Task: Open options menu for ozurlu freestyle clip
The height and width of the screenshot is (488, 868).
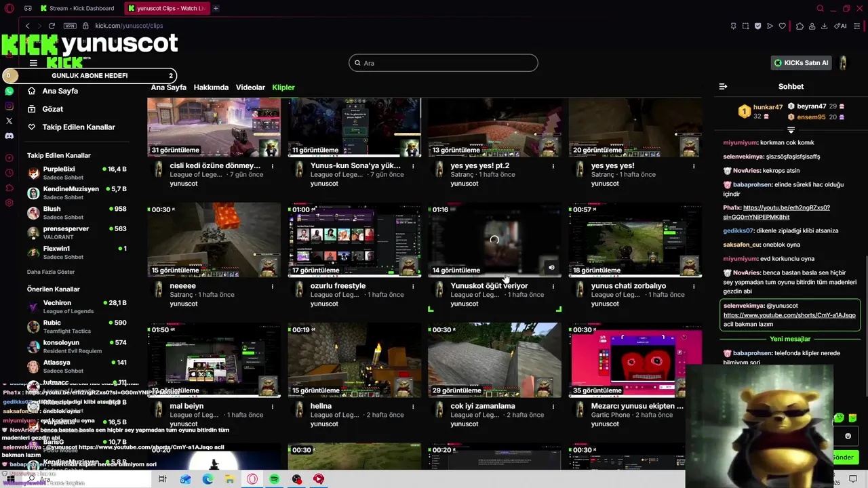Action: (413, 286)
